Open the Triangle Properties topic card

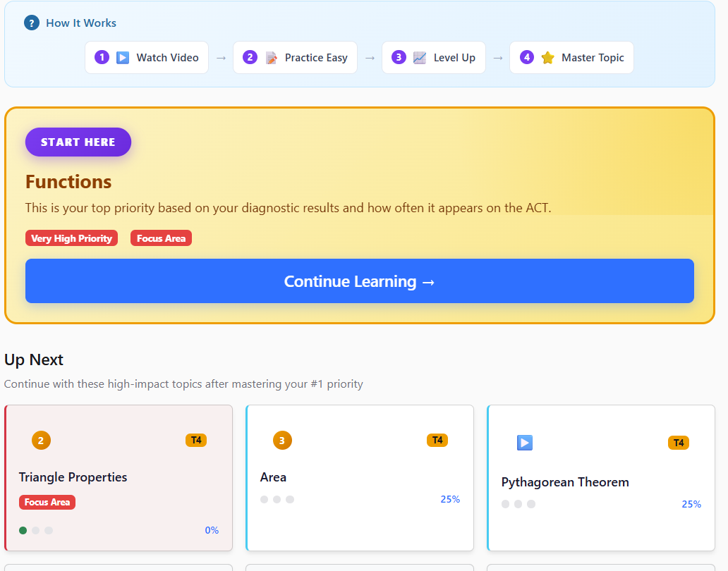pos(119,478)
